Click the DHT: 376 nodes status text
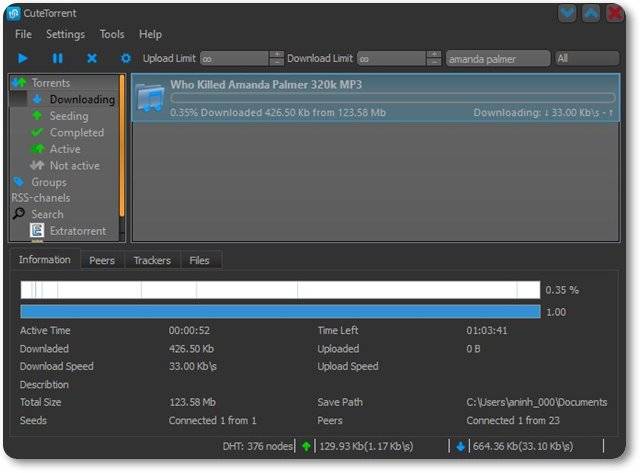This screenshot has width=640, height=473. 258,446
